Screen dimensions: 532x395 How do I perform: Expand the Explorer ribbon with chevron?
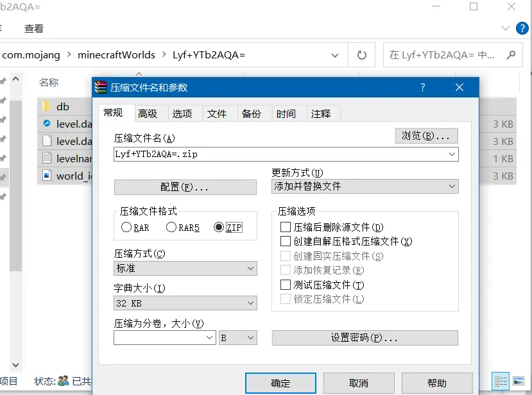506,28
